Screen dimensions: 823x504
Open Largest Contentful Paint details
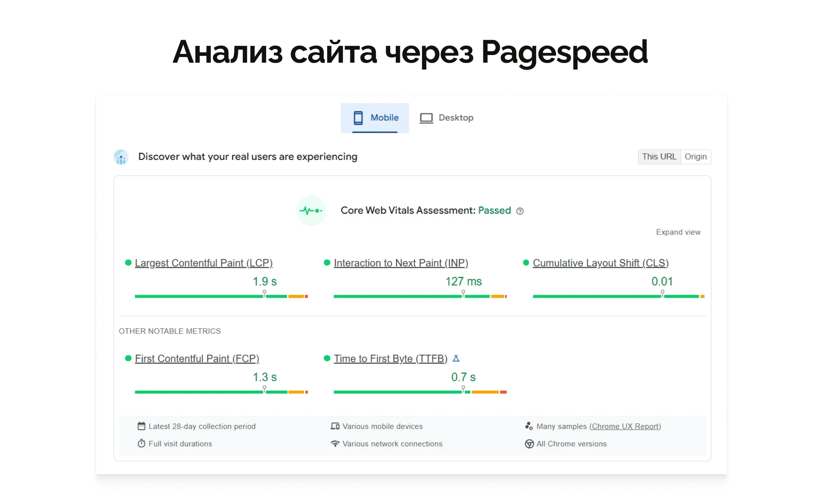click(x=204, y=263)
